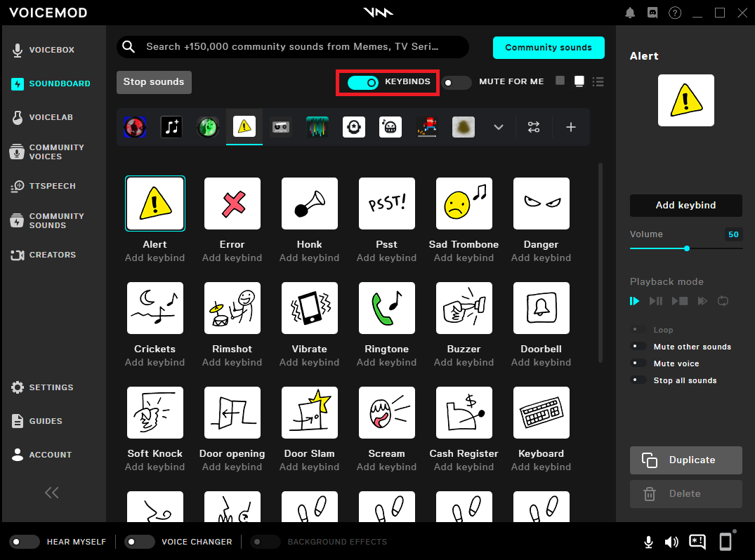This screenshot has height=560, width=755.
Task: Click the microphone icon in bottom bar
Action: click(x=649, y=542)
